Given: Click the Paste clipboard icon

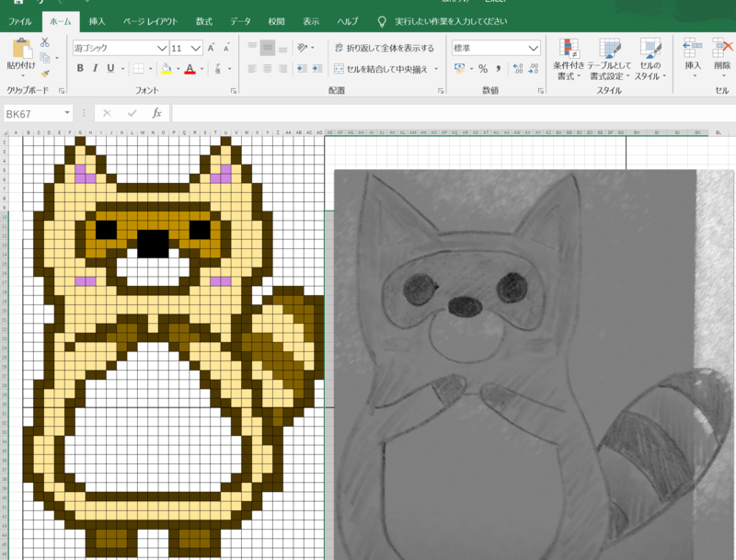Looking at the screenshot, I should [x=21, y=49].
